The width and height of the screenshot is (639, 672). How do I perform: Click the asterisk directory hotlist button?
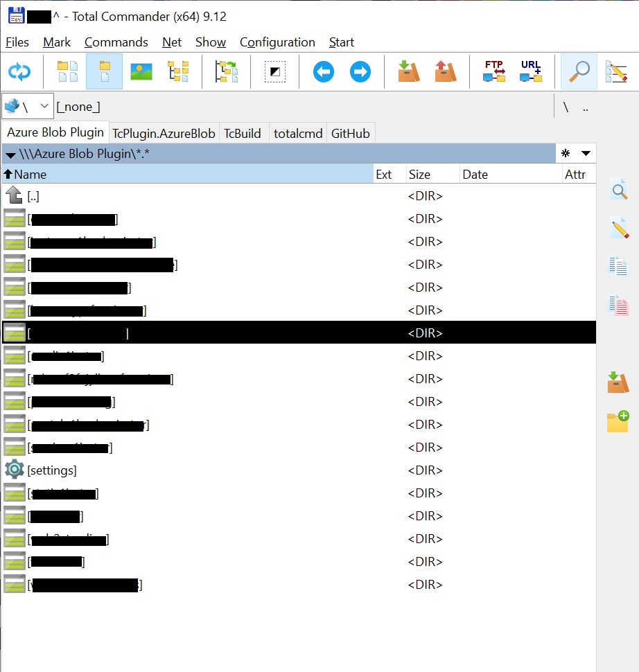click(x=566, y=153)
